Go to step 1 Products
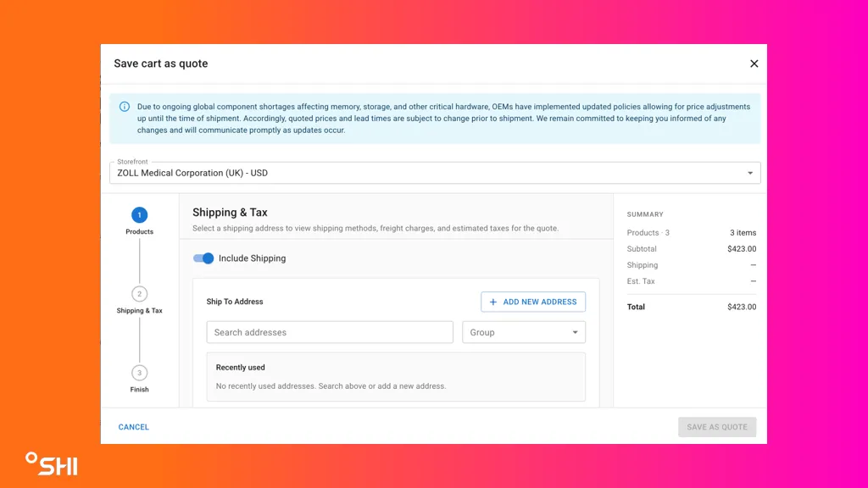 [140, 215]
